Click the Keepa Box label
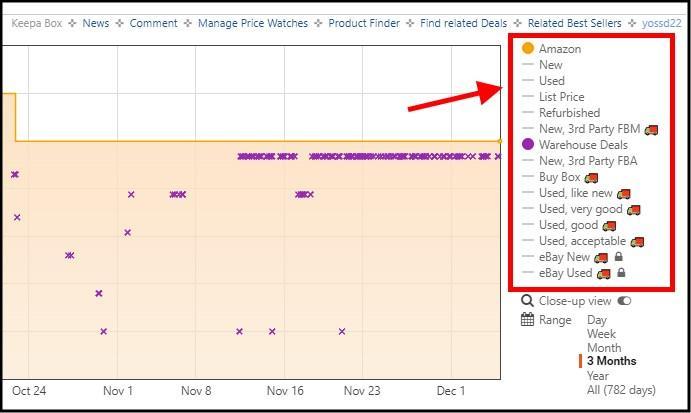The height and width of the screenshot is (413, 691). point(37,23)
